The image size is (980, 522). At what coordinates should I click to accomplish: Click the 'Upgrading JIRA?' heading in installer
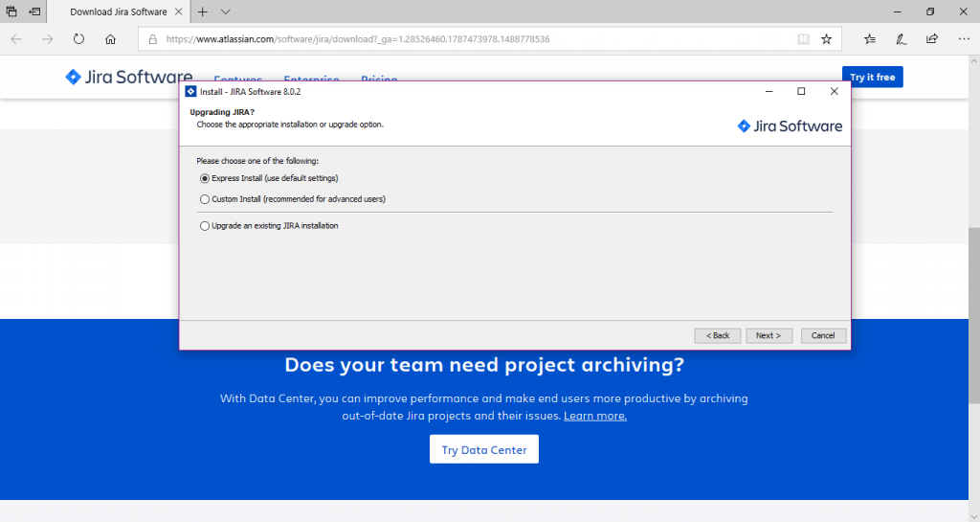pyautogui.click(x=222, y=112)
